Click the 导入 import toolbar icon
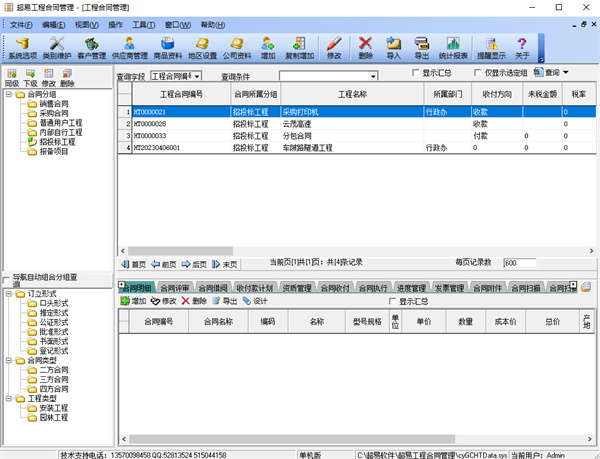 coord(393,47)
